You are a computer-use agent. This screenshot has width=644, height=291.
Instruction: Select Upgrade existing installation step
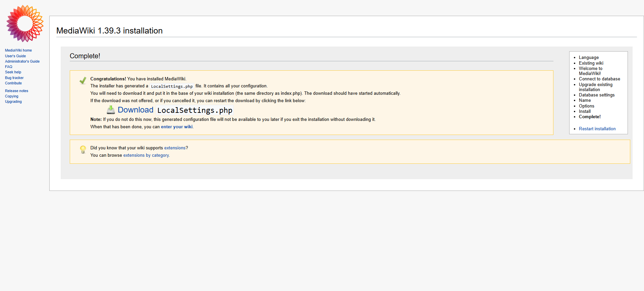596,87
